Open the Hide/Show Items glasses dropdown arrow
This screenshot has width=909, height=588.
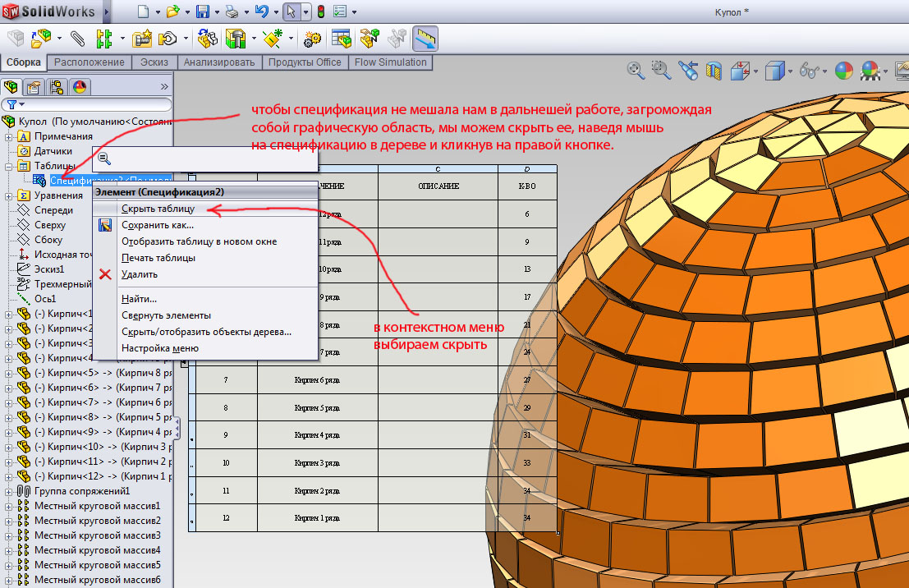click(824, 72)
